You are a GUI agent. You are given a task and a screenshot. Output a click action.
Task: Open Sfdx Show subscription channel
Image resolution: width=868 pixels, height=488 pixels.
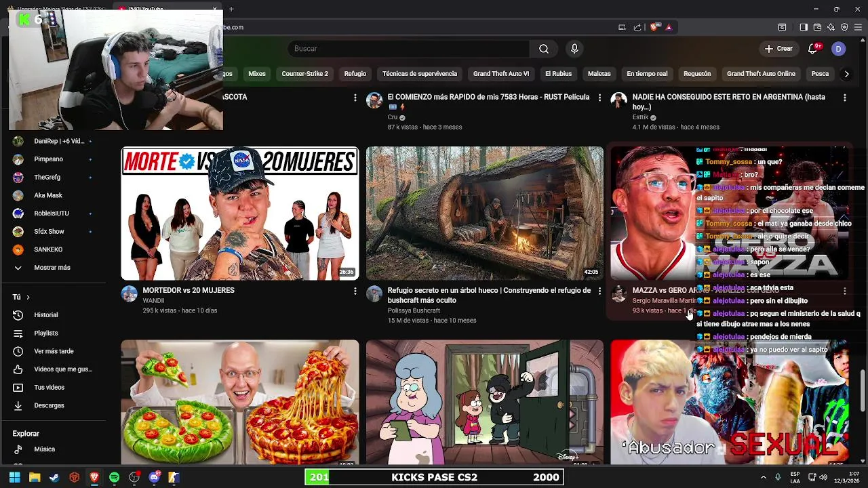54,232
